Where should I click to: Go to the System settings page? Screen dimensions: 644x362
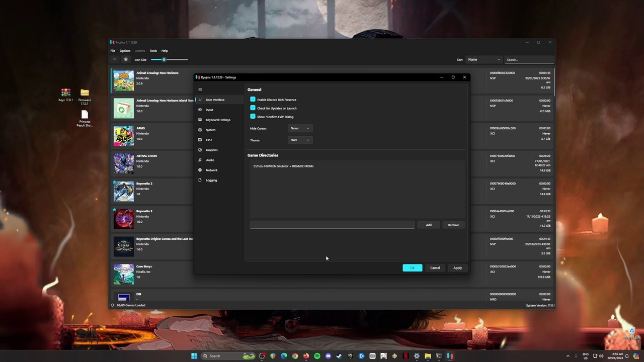coord(210,130)
